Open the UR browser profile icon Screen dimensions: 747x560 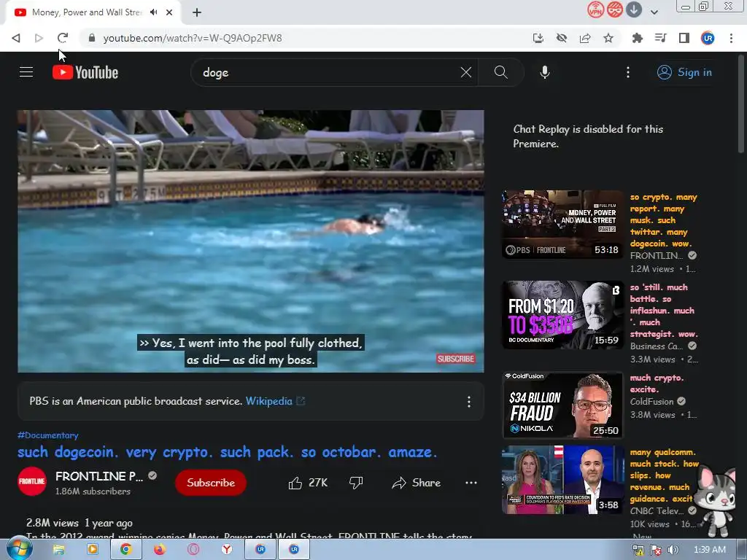(708, 38)
